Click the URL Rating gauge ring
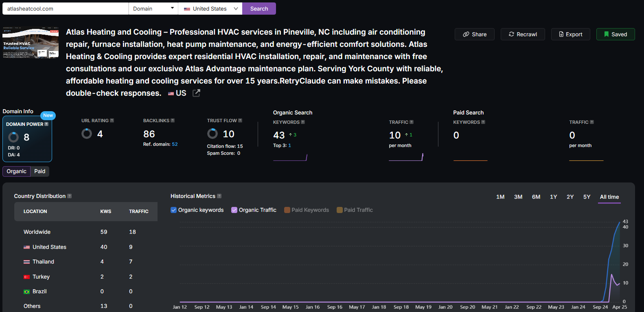 87,134
